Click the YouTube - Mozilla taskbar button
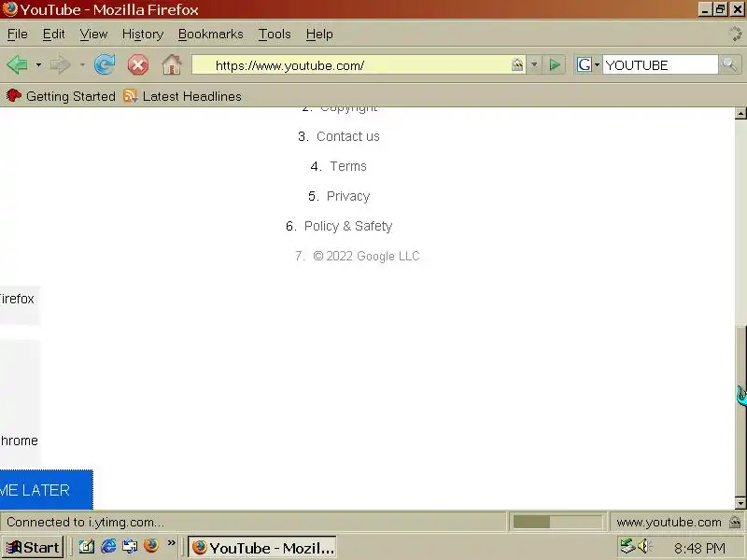Image resolution: width=747 pixels, height=560 pixels. [262, 548]
